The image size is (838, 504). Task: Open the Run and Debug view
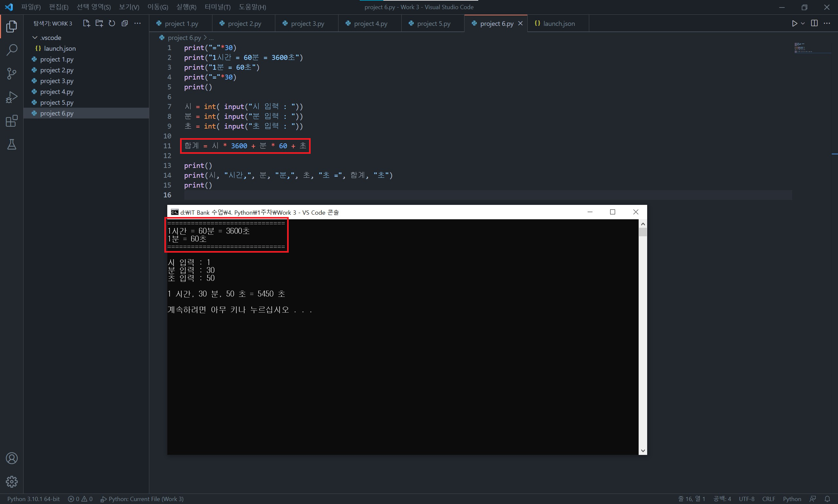pos(11,97)
